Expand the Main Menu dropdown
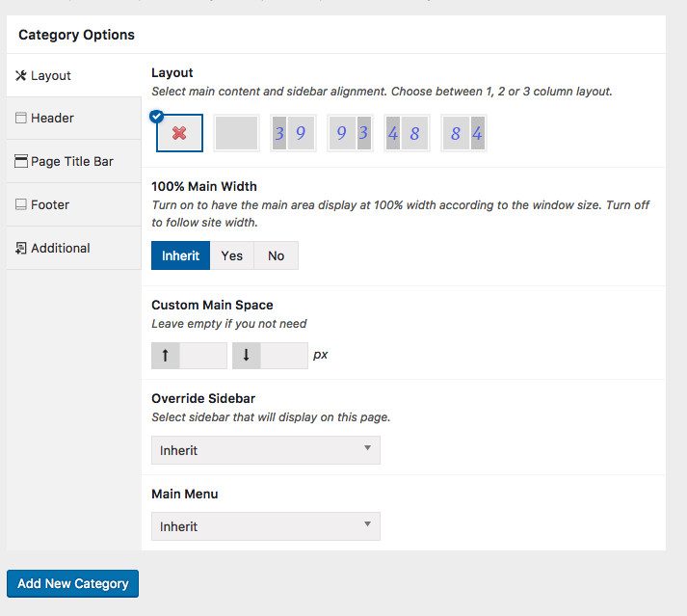This screenshot has height=616, width=687. (266, 526)
